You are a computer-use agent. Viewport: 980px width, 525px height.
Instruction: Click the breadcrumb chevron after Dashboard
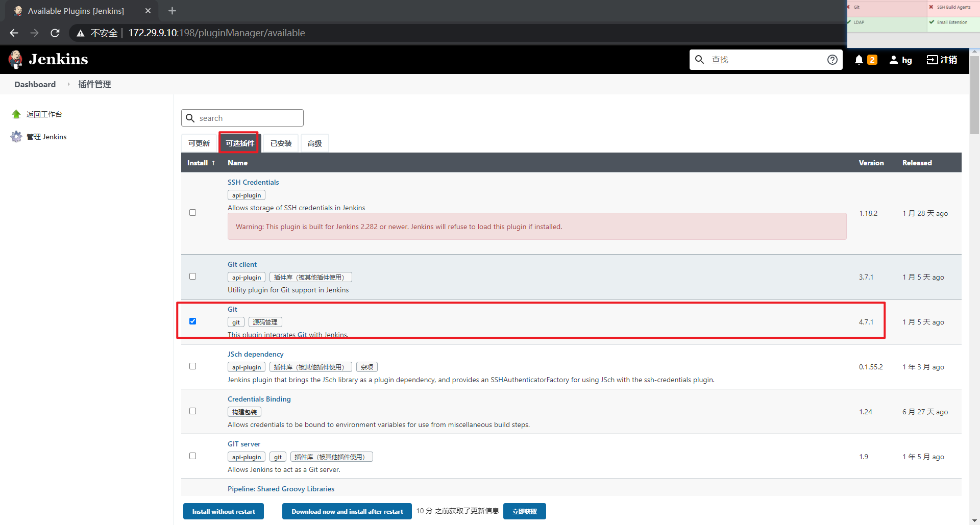pos(68,84)
